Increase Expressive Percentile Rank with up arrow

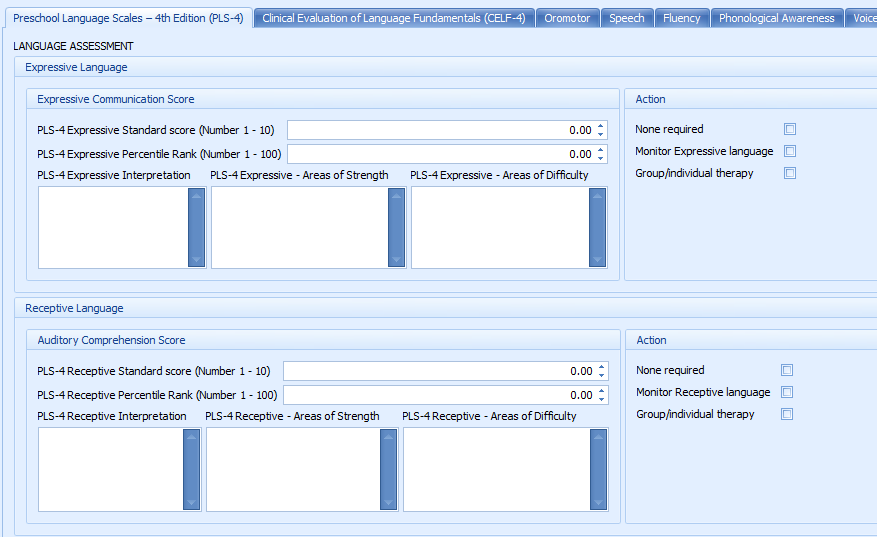(601, 150)
